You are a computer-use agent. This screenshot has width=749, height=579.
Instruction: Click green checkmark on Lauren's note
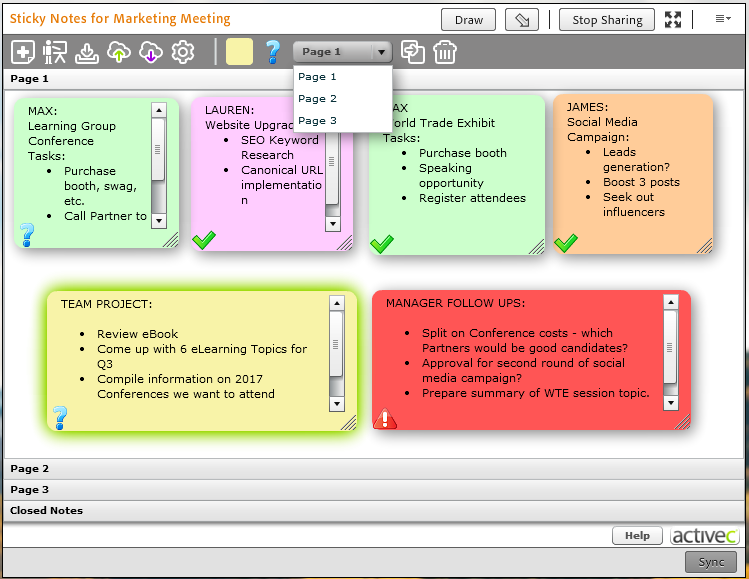tap(204, 240)
